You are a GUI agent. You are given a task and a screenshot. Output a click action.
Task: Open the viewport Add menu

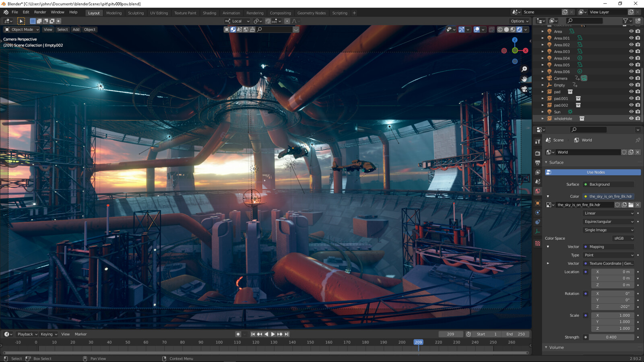[76, 29]
